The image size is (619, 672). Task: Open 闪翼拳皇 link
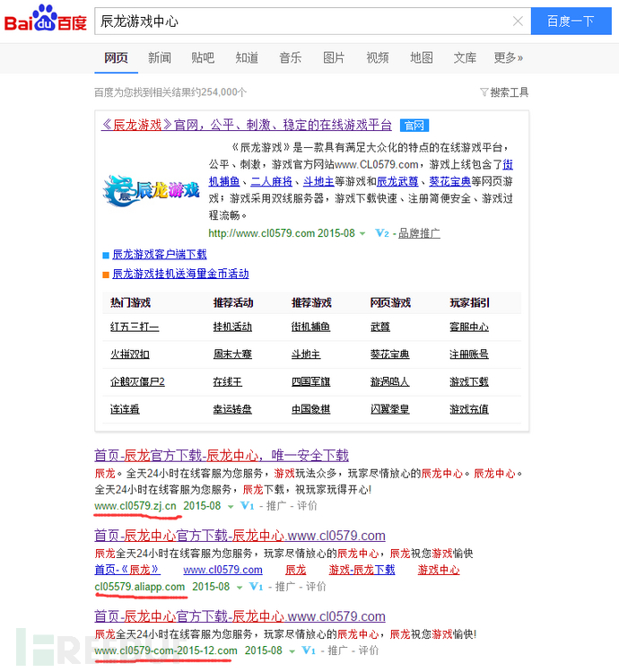click(389, 409)
